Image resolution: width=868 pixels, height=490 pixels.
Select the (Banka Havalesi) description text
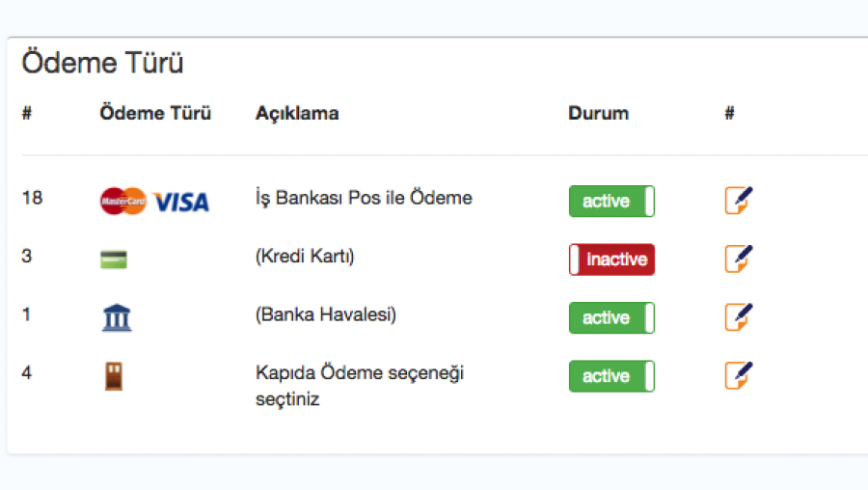tap(326, 314)
